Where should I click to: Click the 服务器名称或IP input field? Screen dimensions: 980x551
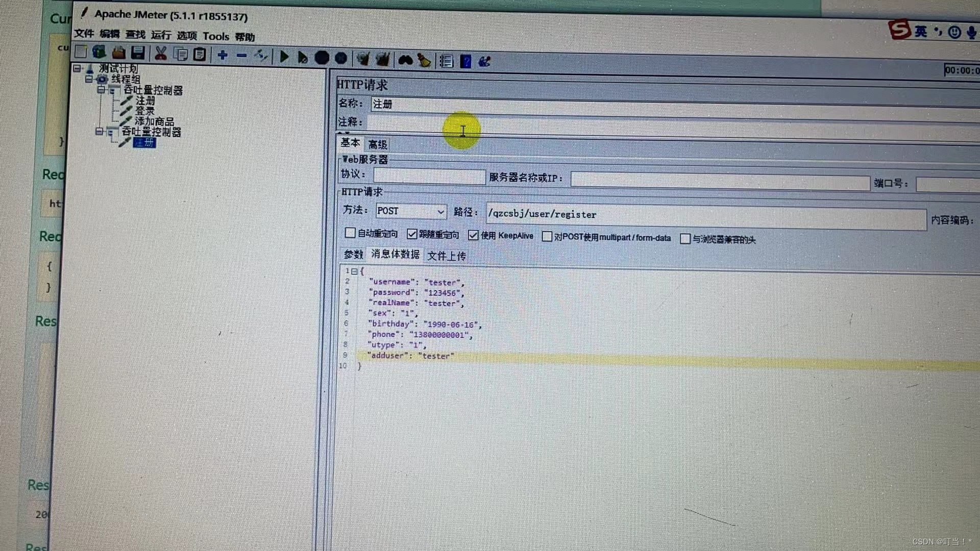[720, 181]
